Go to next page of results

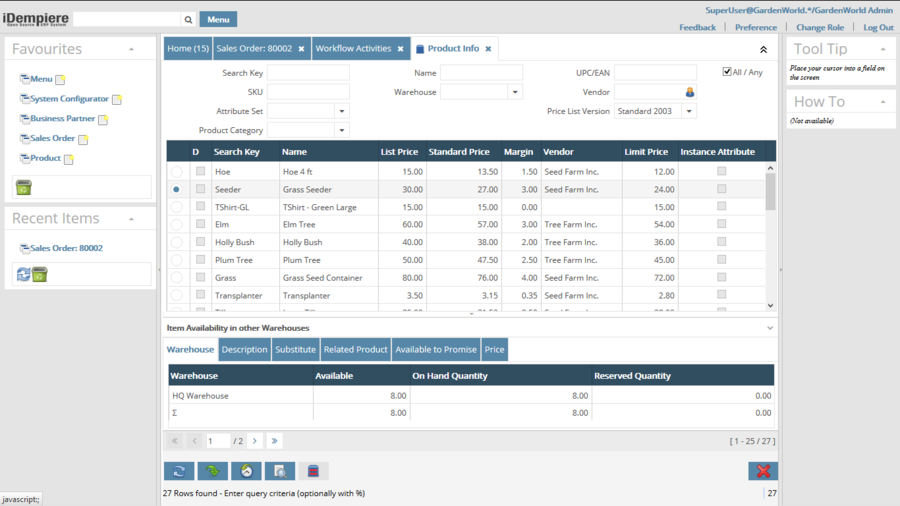(255, 441)
